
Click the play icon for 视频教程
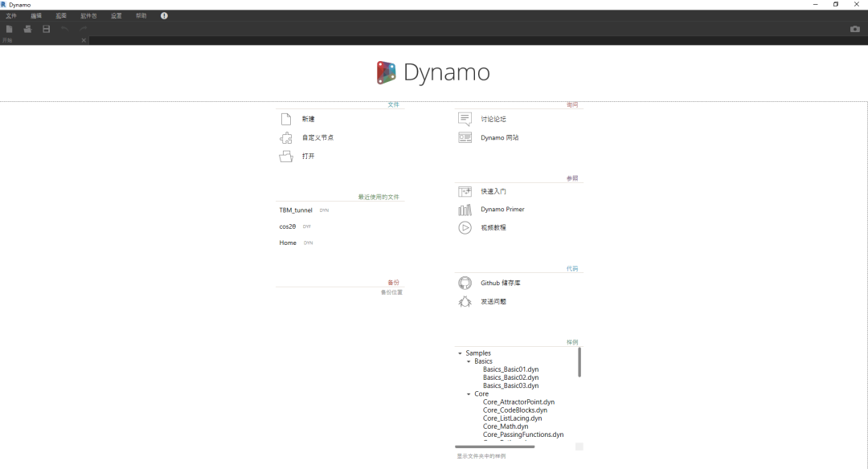[465, 228]
